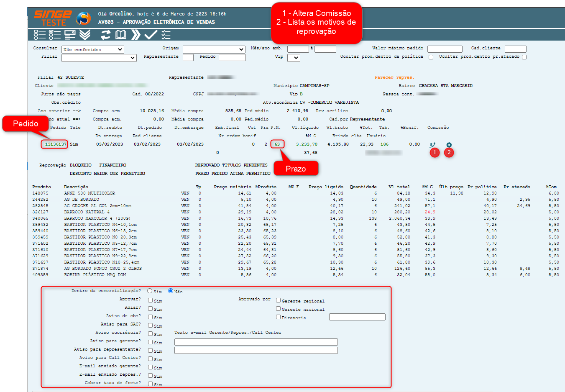Click the plain list icon in toolbar
Screen dimensions: 565x392
tap(39, 35)
